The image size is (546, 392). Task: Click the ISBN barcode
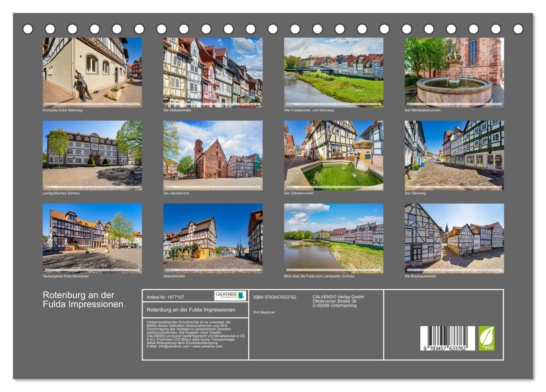447,338
